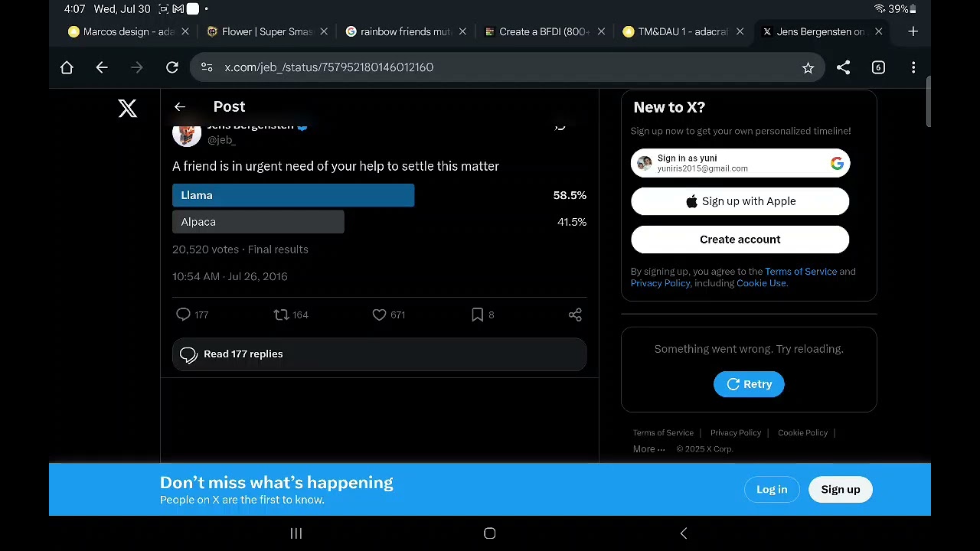Screen dimensions: 980x551
Task: Click the X logo in sidebar
Action: coord(128,108)
